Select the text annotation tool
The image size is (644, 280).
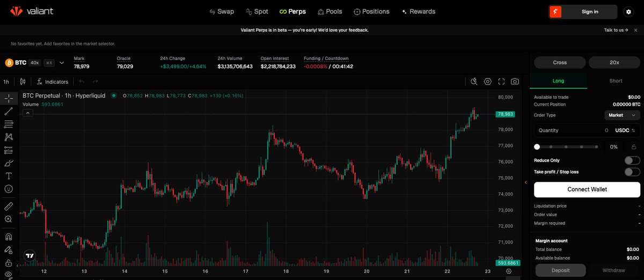pyautogui.click(x=9, y=176)
